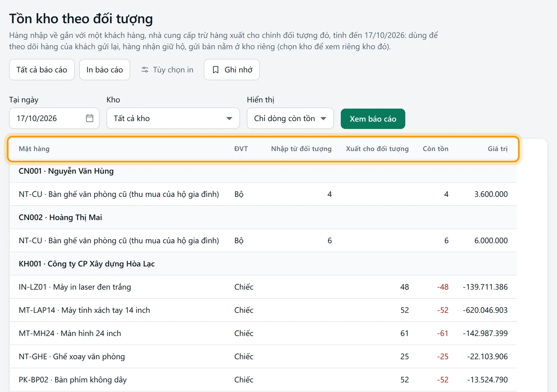557x392 pixels.
Task: Click inside the 17/10/2026 date field
Action: click(54, 118)
